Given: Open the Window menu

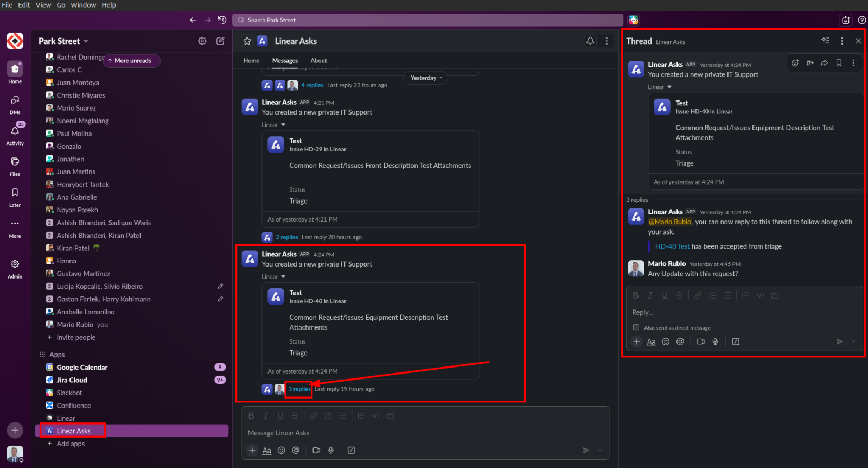Looking at the screenshot, I should (84, 5).
